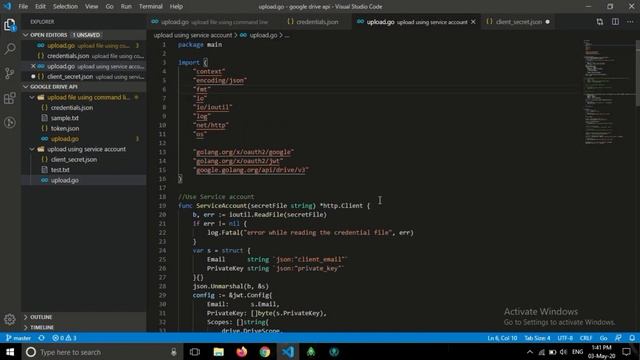
Task: Expand the Timeline section
Action: 84,327
